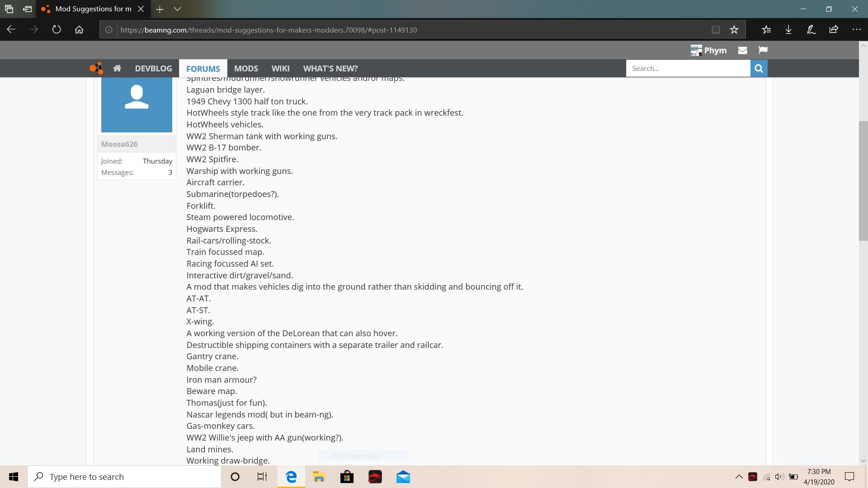Open the Phym user account link
This screenshot has width=868, height=488.
pos(708,50)
